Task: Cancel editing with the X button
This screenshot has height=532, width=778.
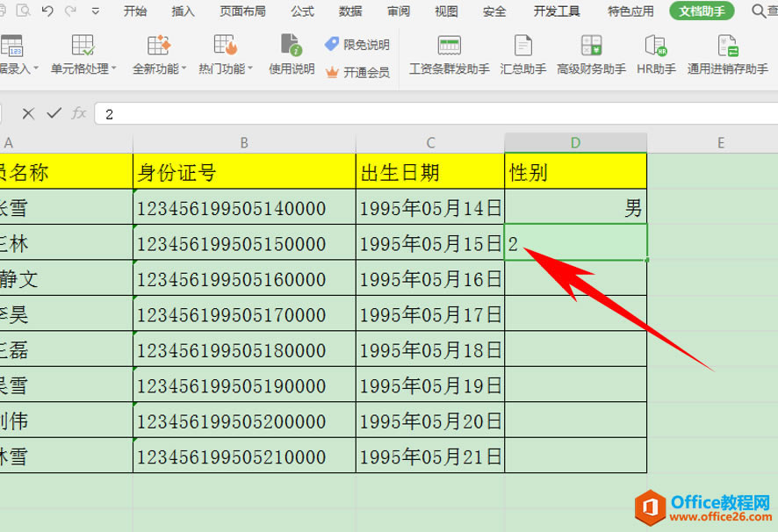Action: [27, 112]
